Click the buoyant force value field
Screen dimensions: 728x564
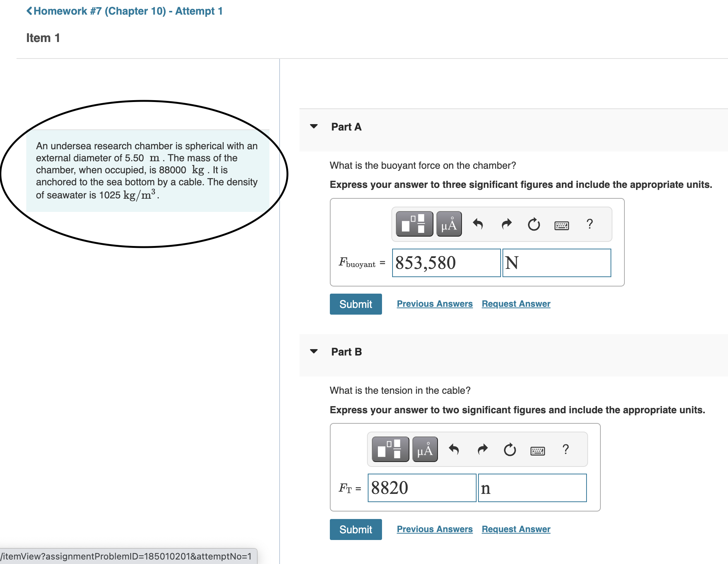446,263
